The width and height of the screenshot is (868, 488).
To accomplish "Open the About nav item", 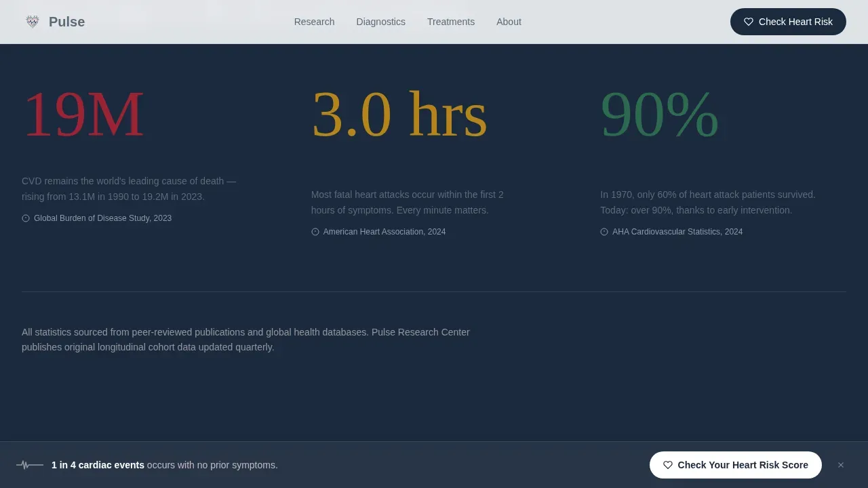I will pyautogui.click(x=509, y=22).
